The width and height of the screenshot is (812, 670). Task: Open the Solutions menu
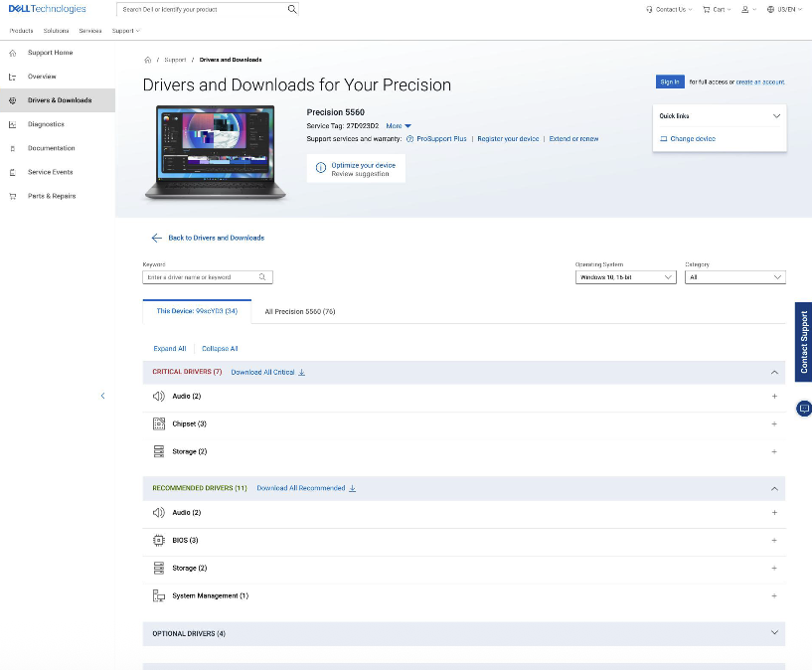[x=56, y=31]
